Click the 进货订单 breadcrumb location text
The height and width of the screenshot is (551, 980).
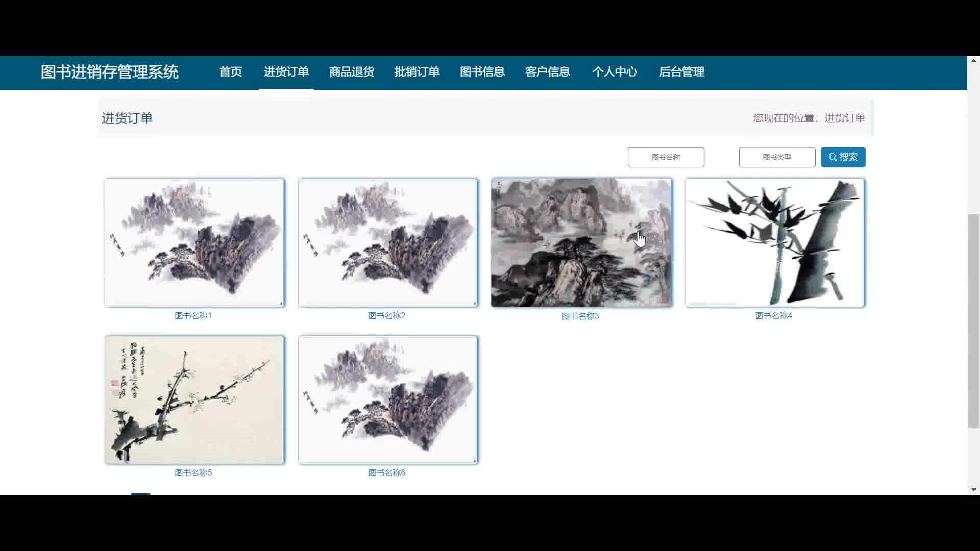(x=845, y=118)
